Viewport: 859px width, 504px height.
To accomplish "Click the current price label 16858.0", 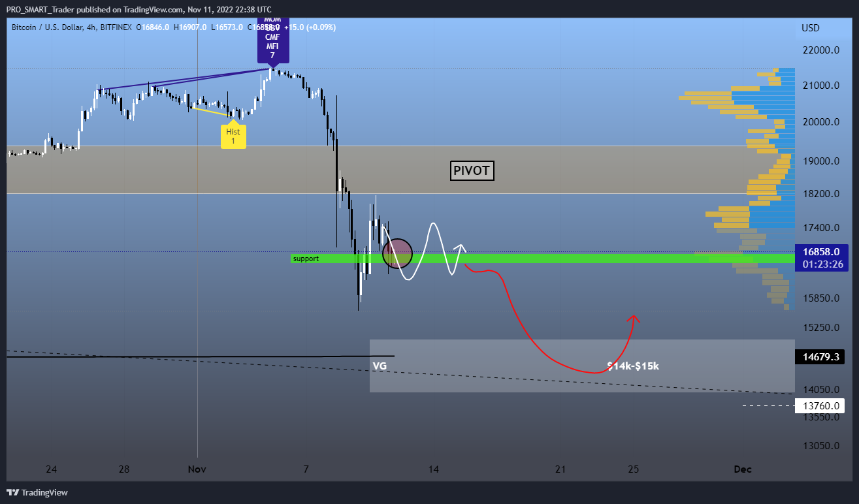I will tap(821, 251).
